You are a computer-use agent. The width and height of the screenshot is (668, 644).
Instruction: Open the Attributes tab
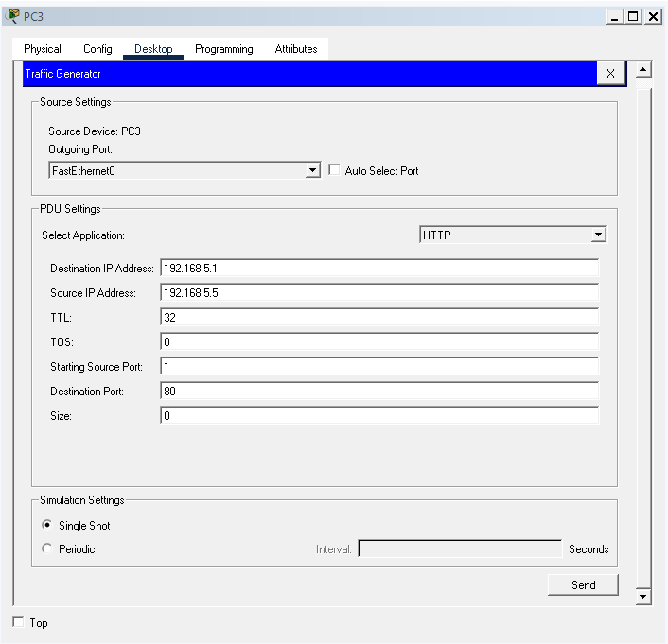(x=296, y=49)
